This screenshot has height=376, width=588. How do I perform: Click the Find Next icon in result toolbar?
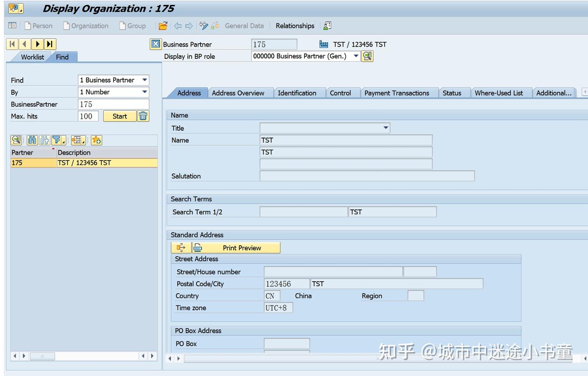(x=45, y=140)
